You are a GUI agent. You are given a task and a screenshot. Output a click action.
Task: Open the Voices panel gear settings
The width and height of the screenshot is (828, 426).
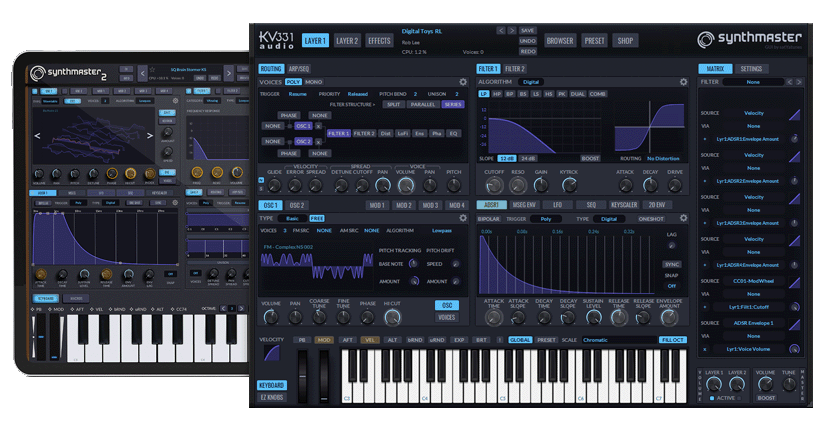coord(463,82)
